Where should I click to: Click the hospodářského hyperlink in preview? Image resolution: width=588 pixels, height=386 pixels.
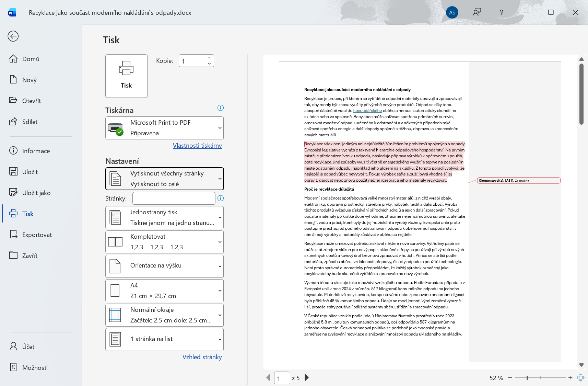pos(367,111)
